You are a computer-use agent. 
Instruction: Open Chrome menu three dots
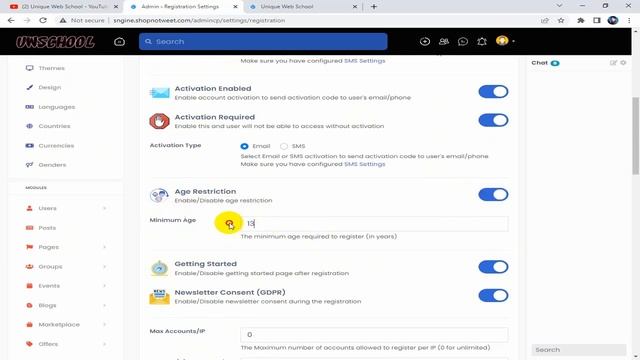tap(629, 20)
